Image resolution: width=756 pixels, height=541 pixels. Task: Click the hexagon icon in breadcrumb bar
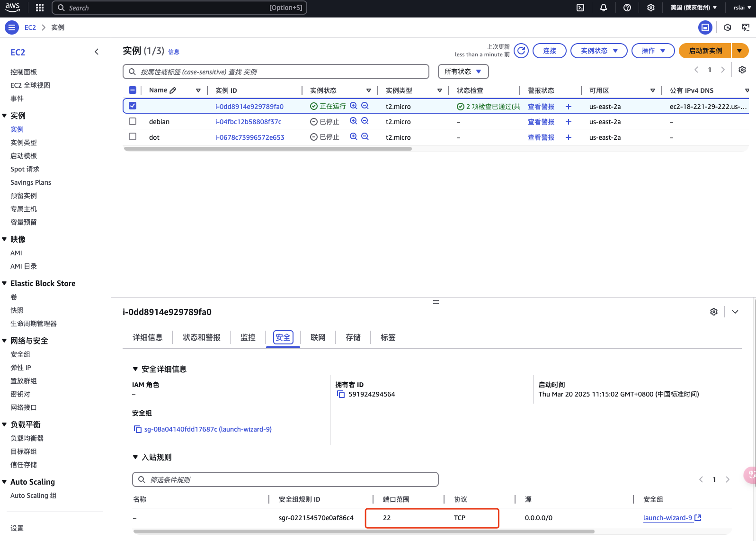[x=728, y=27]
